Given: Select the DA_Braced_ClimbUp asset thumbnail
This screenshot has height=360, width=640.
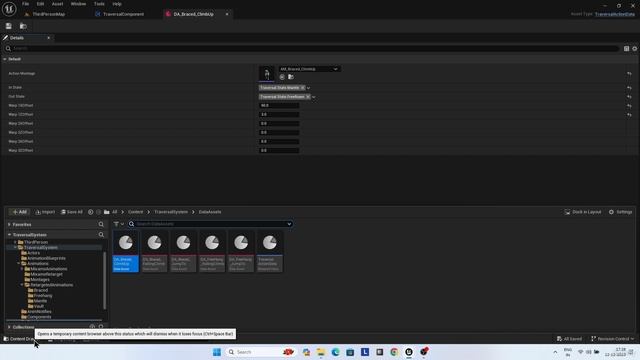Looking at the screenshot, I should point(125,251).
